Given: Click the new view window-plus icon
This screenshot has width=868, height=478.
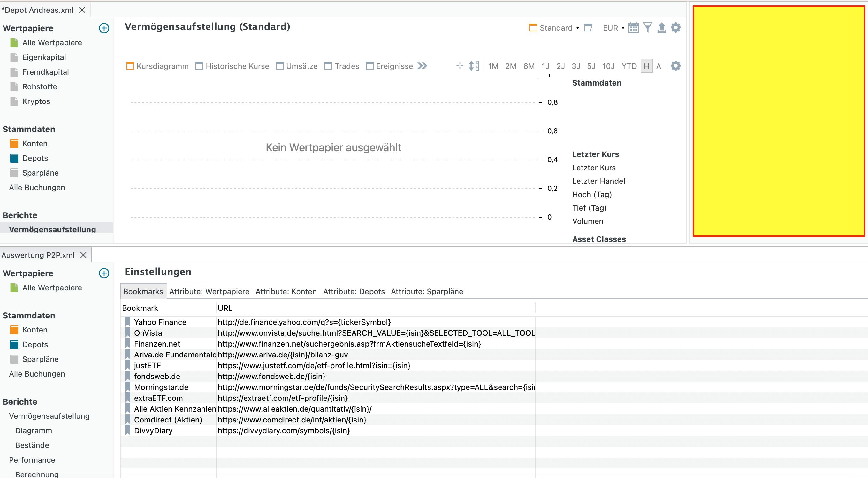Looking at the screenshot, I should (x=588, y=28).
